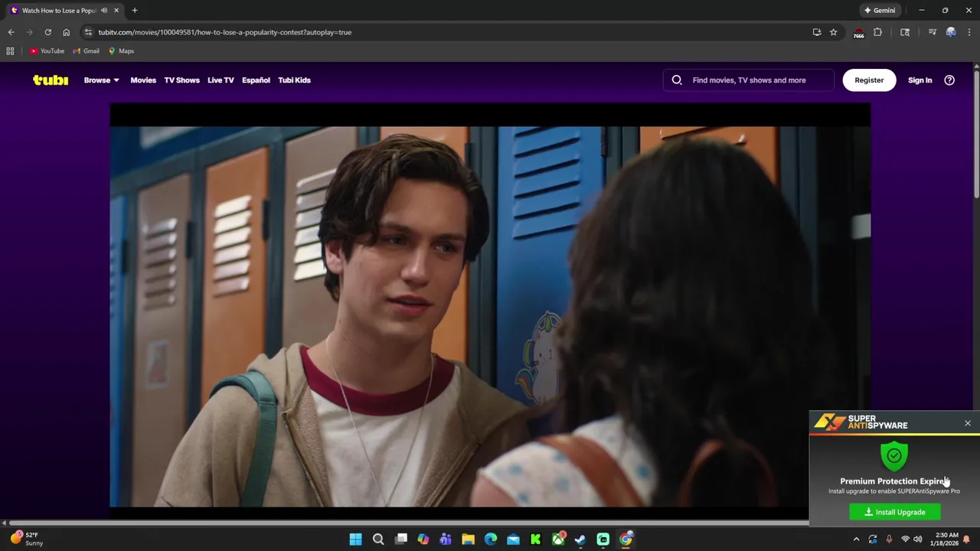Open Steam from the taskbar

[x=580, y=540]
